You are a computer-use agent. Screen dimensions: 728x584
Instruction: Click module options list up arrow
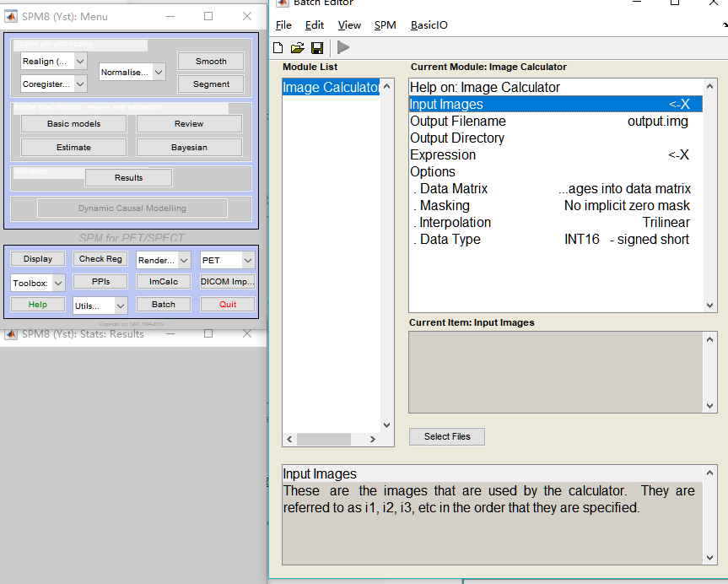coord(710,86)
